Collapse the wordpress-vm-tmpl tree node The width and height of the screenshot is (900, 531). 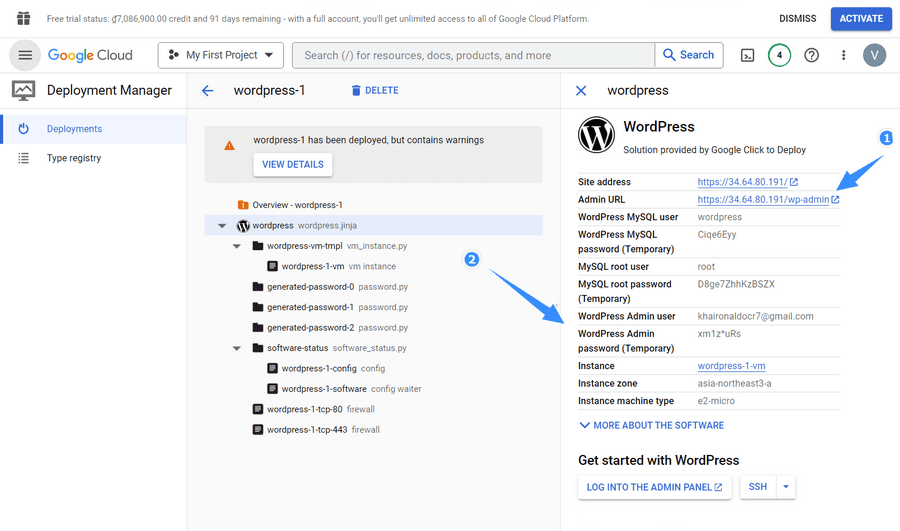236,246
